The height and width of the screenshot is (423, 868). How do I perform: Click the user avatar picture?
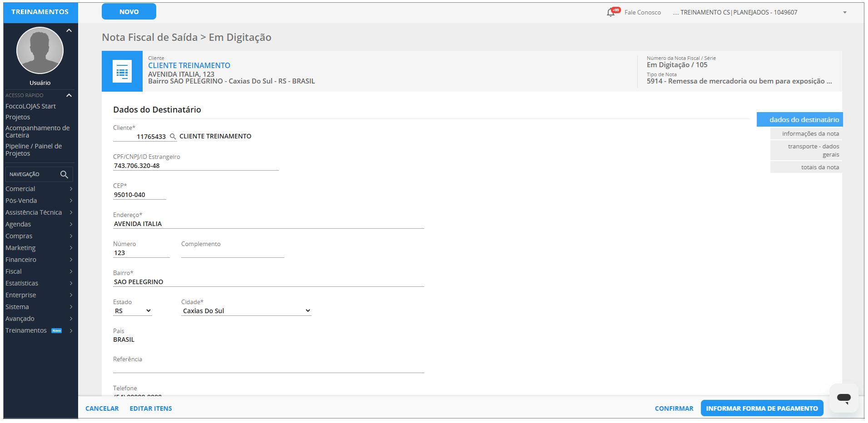[40, 50]
